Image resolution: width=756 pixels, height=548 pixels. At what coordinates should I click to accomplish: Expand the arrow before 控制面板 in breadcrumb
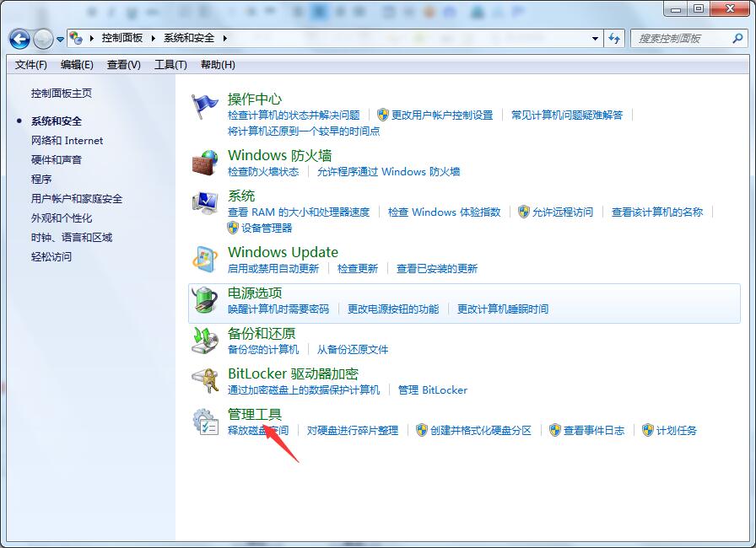tap(92, 38)
